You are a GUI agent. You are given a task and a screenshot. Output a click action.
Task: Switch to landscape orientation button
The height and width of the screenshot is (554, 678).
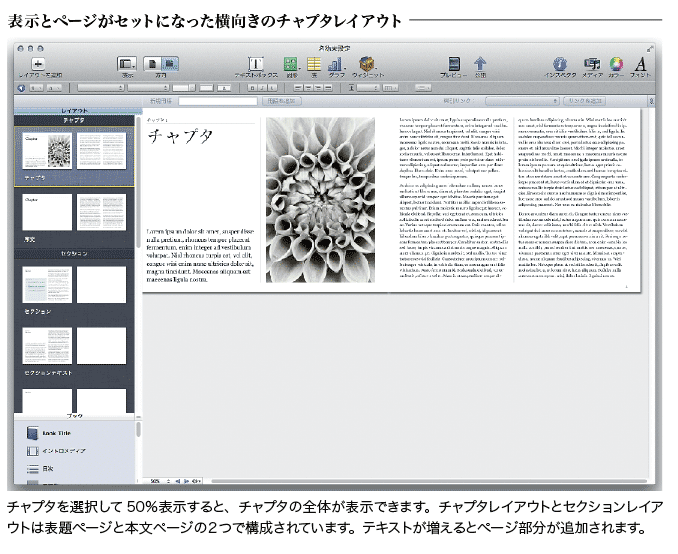[170, 64]
